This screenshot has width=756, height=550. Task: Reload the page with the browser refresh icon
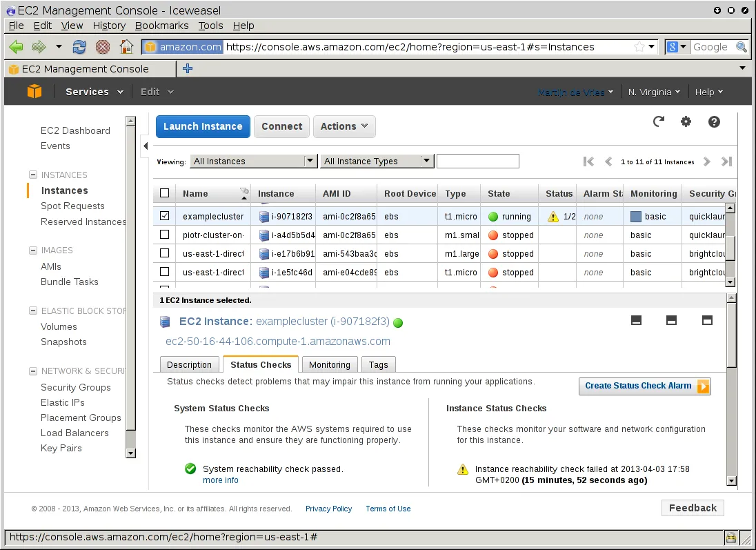[x=79, y=47]
